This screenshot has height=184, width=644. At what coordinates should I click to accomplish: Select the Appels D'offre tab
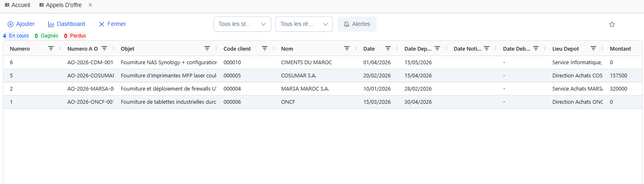63,5
